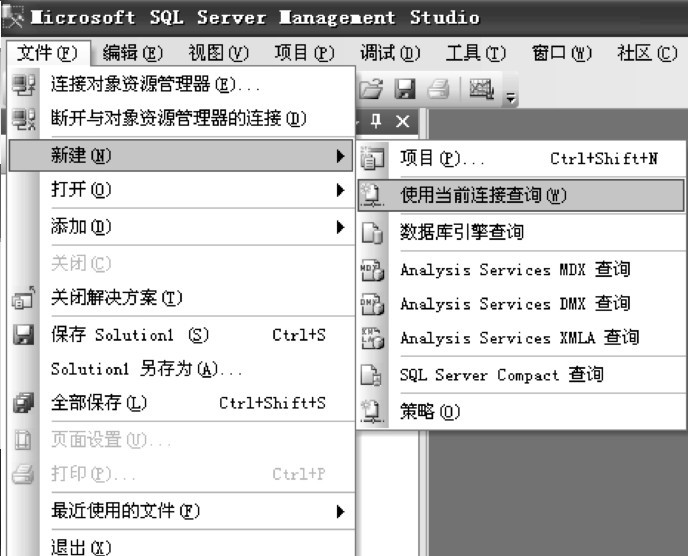Click the XMLA query icon in submenu

372,338
